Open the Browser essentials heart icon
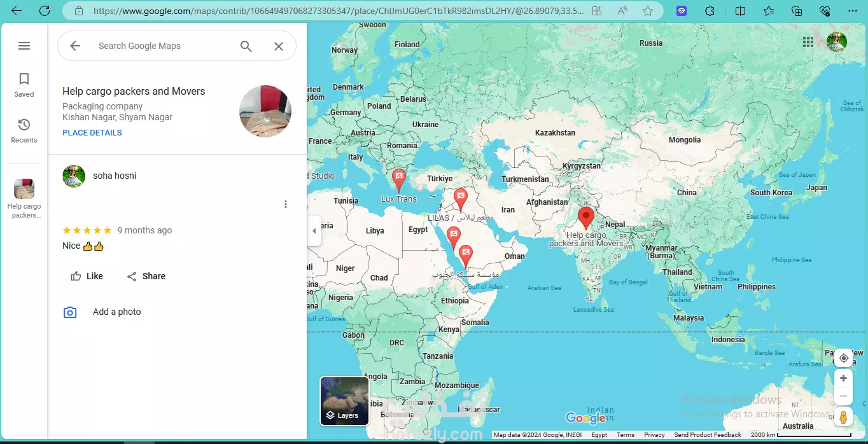The height and width of the screenshot is (444, 868). click(825, 11)
